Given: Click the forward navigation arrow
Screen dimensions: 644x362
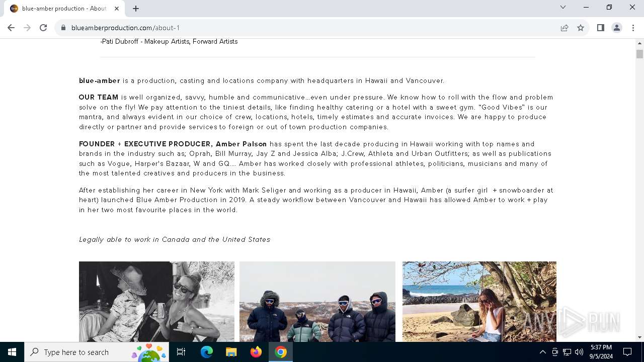Looking at the screenshot, I should pyautogui.click(x=27, y=28).
